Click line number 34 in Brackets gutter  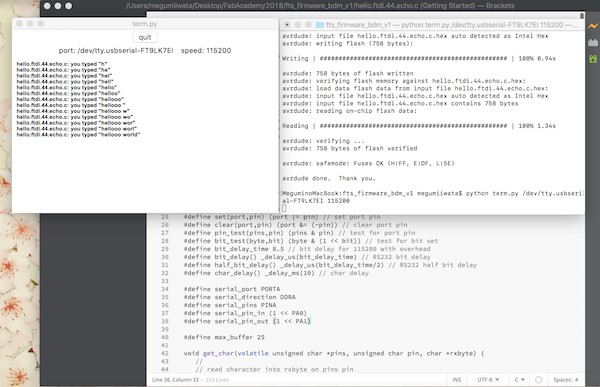(x=165, y=289)
